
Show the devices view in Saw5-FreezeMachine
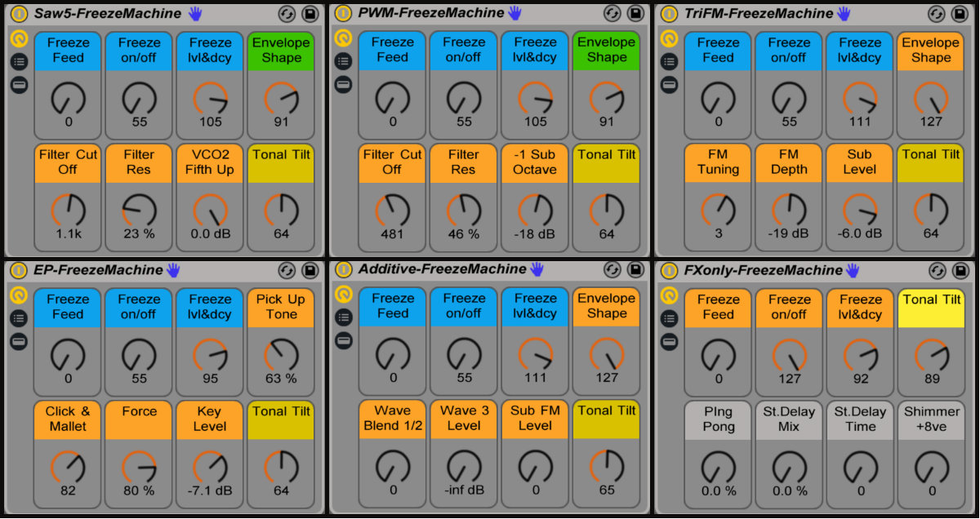19,84
